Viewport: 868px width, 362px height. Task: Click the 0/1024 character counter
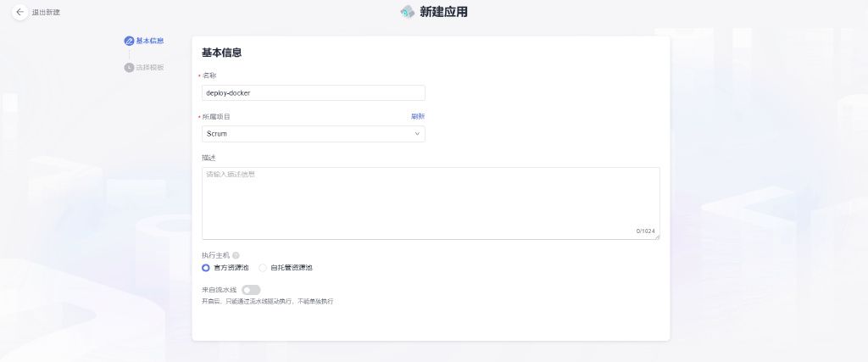pyautogui.click(x=645, y=231)
